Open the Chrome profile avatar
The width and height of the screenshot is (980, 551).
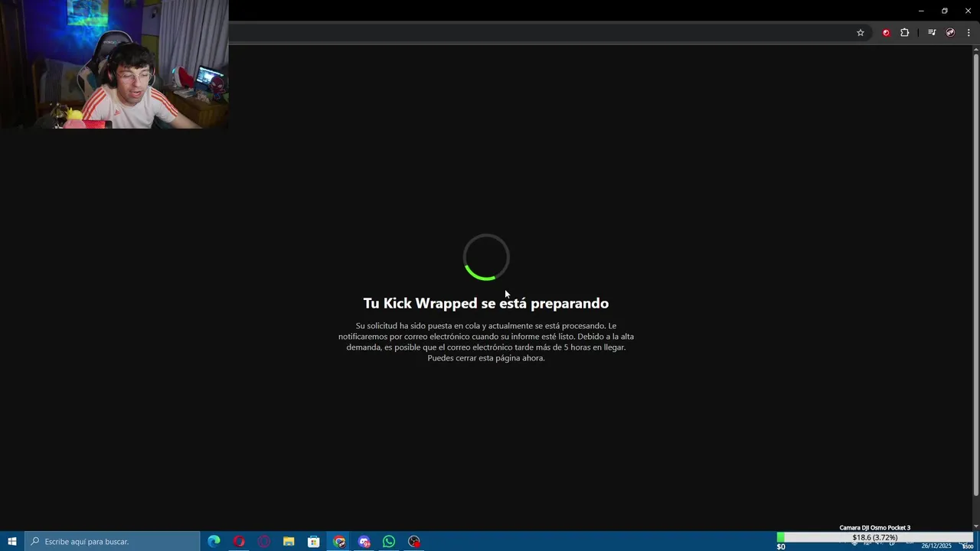(x=950, y=33)
